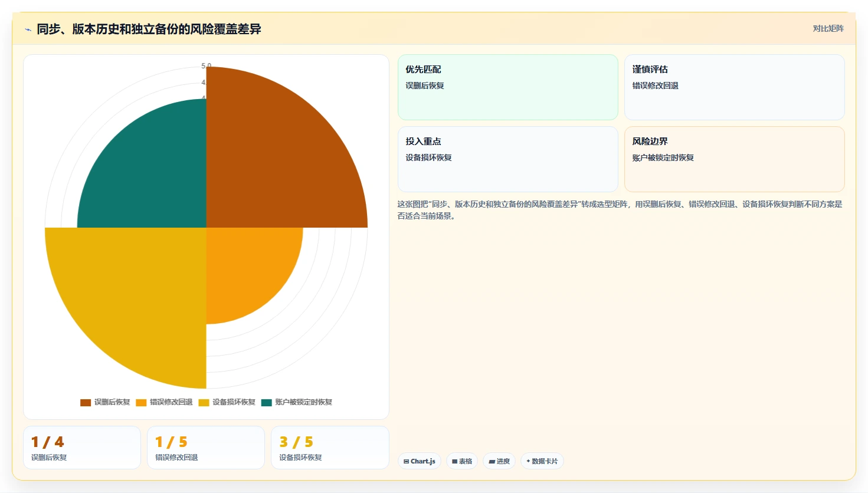Toggle 误删后恢复 legend color box

point(86,403)
